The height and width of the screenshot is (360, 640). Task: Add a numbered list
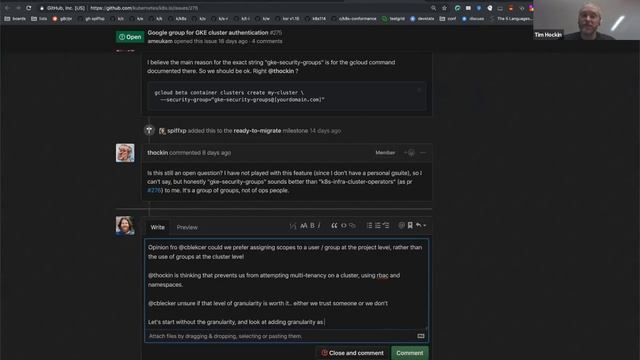point(378,225)
